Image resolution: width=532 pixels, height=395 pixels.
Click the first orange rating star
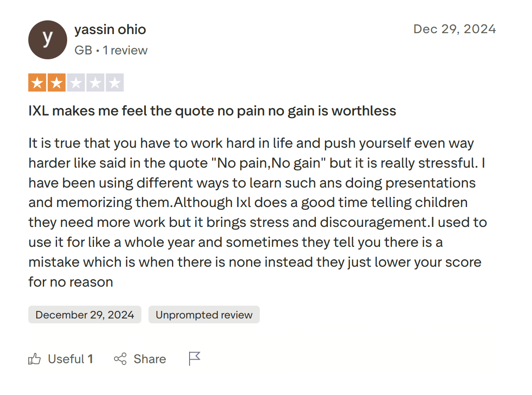click(38, 83)
